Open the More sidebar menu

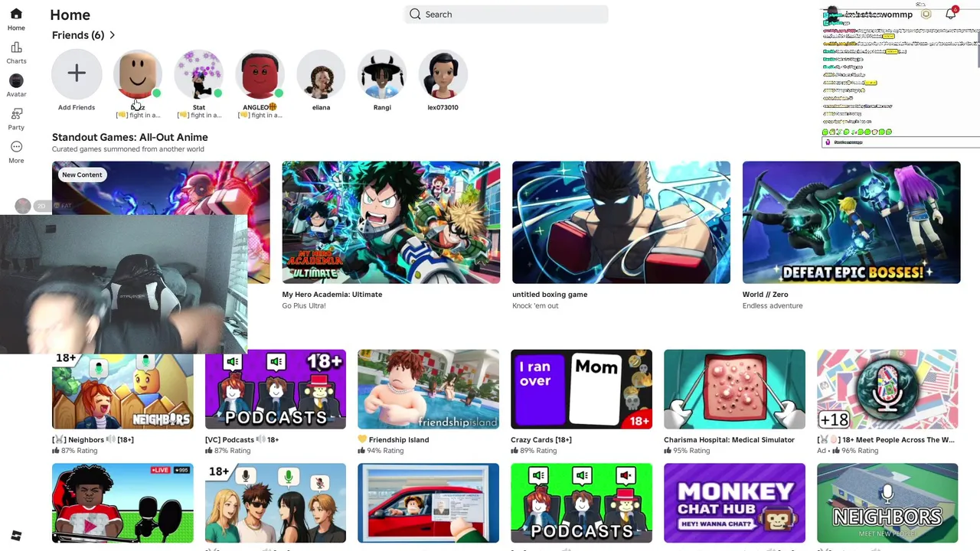[16, 147]
